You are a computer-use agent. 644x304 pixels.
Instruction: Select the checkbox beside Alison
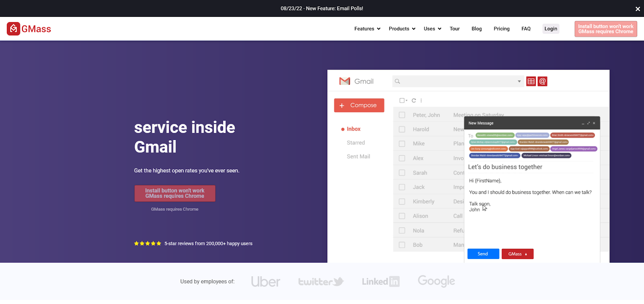tap(402, 216)
